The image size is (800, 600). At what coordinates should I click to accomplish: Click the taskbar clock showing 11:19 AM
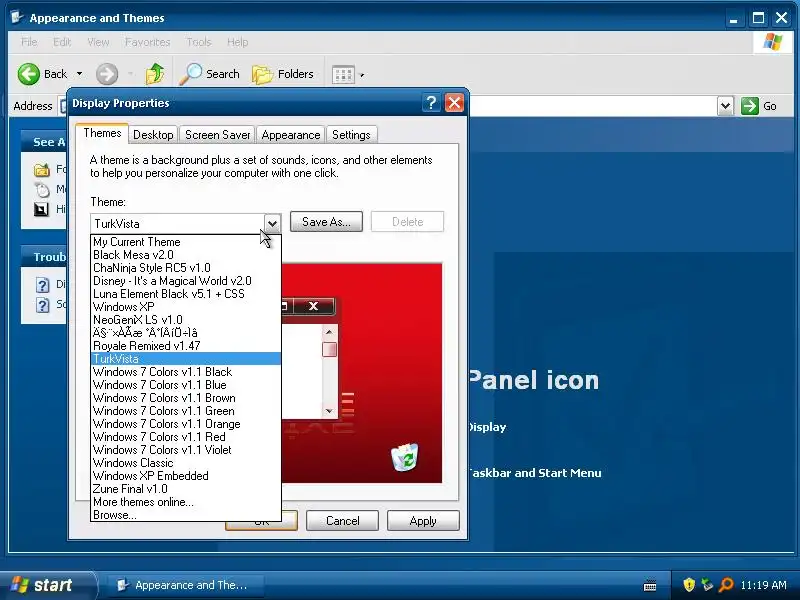763,585
